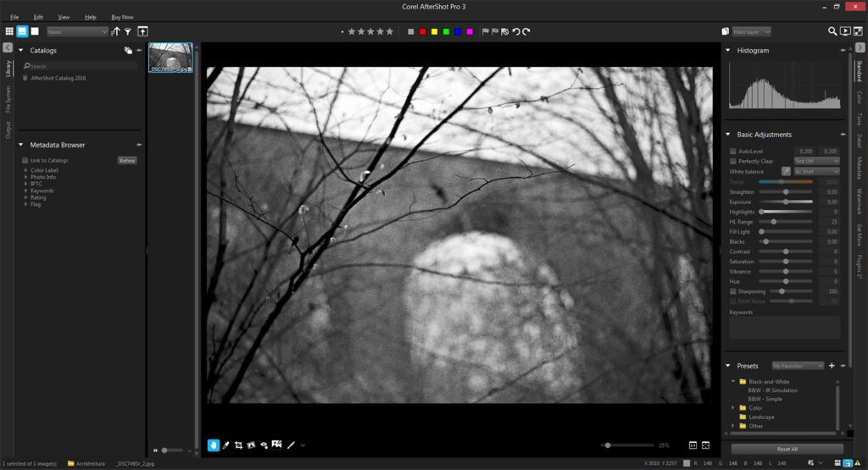Image resolution: width=868 pixels, height=470 pixels.
Task: Expand the Color Label metadata item
Action: tap(26, 170)
